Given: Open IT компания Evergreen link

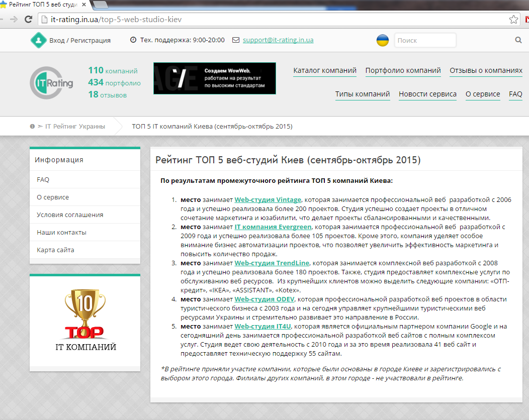Looking at the screenshot, I should (x=273, y=227).
